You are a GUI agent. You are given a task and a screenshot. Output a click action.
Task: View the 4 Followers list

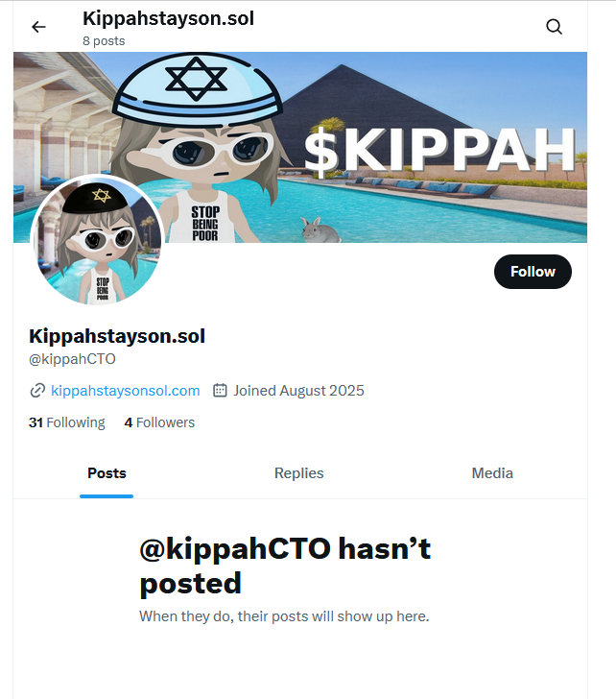[159, 422]
